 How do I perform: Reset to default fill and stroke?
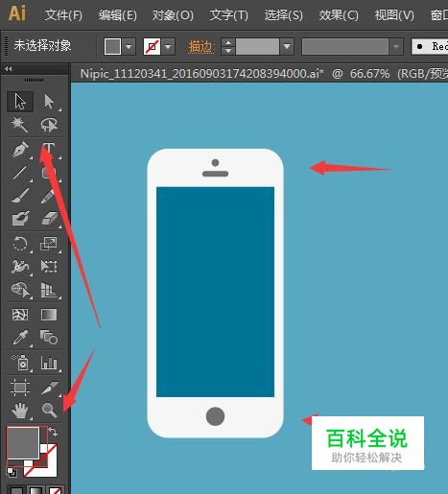point(12,472)
